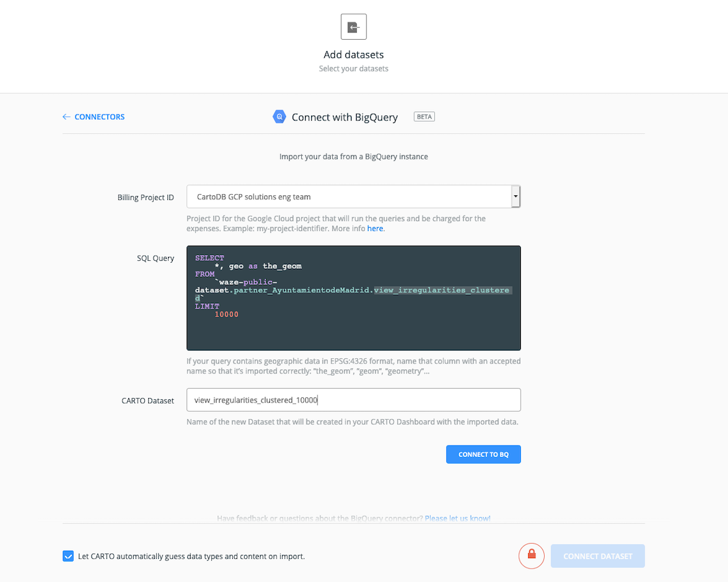This screenshot has height=582, width=728.
Task: Click "Please let us know!" feedback link
Action: (x=457, y=518)
